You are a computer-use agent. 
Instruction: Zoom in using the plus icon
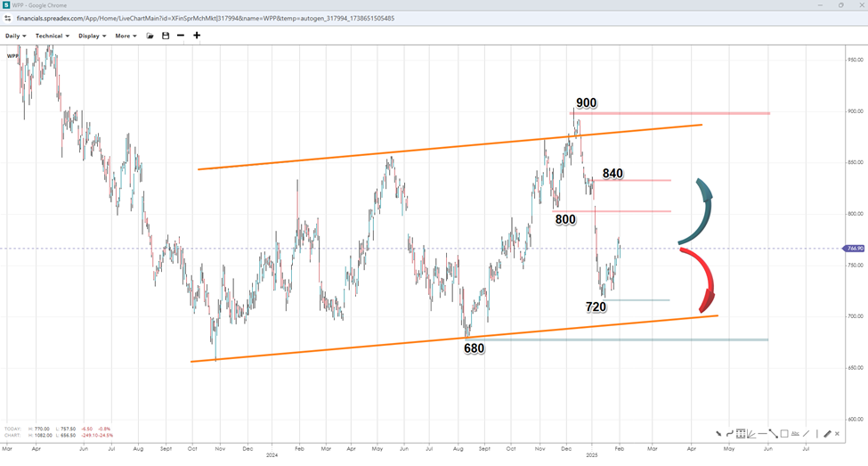[197, 36]
